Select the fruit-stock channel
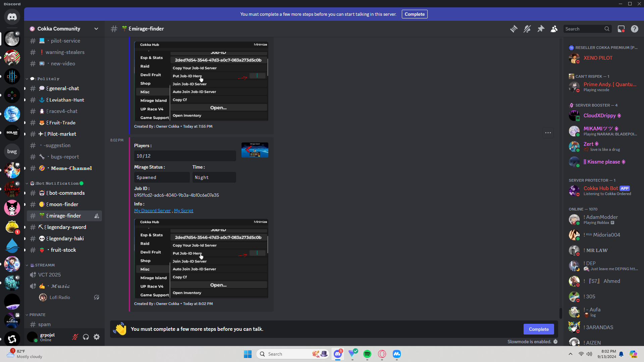644x362 pixels. (64, 250)
